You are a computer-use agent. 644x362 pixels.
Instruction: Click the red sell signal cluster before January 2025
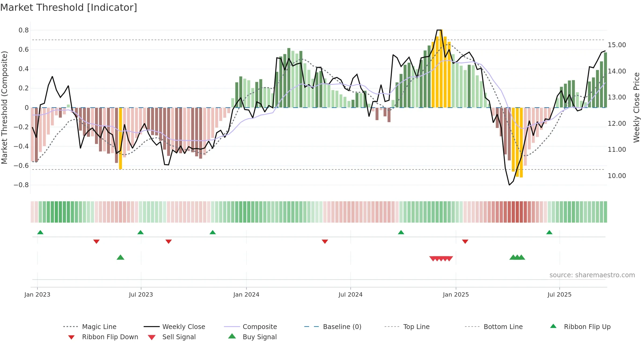click(x=441, y=258)
